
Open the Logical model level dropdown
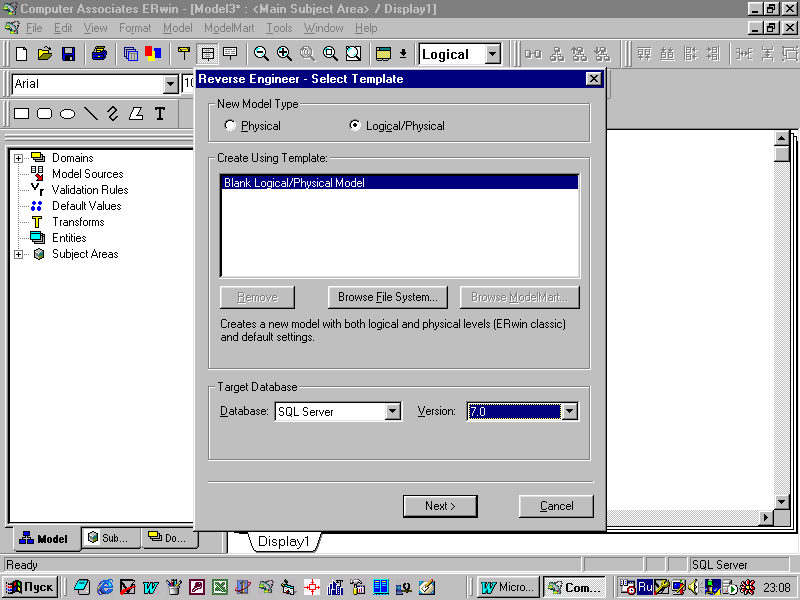[492, 54]
